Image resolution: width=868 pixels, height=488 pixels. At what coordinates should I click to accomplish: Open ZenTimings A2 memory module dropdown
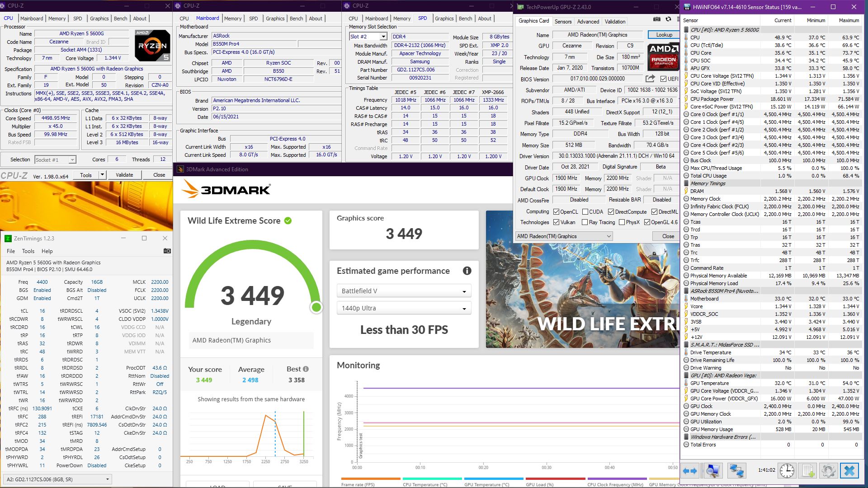(x=57, y=479)
